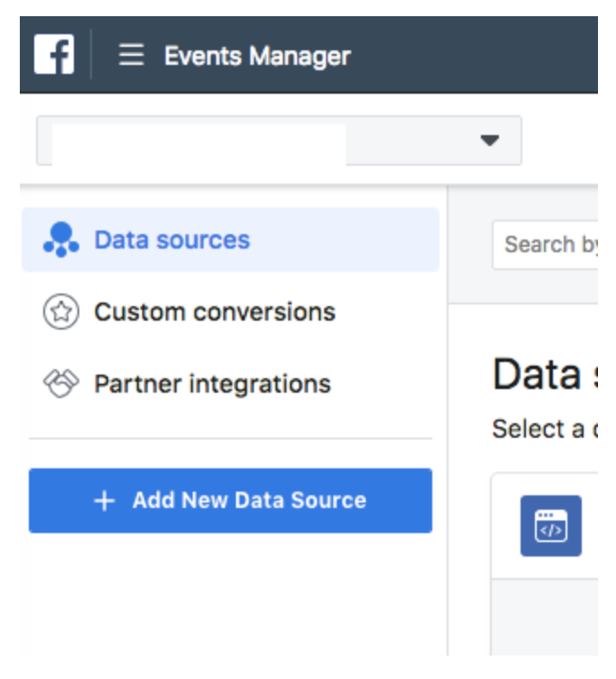Click the Partner integrations handshake icon
Viewport: 616px width, 679px height.
coord(61,384)
